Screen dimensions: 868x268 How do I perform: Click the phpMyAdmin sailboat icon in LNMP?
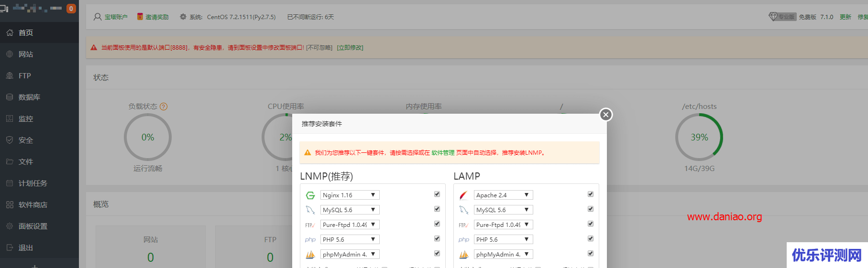pos(310,255)
